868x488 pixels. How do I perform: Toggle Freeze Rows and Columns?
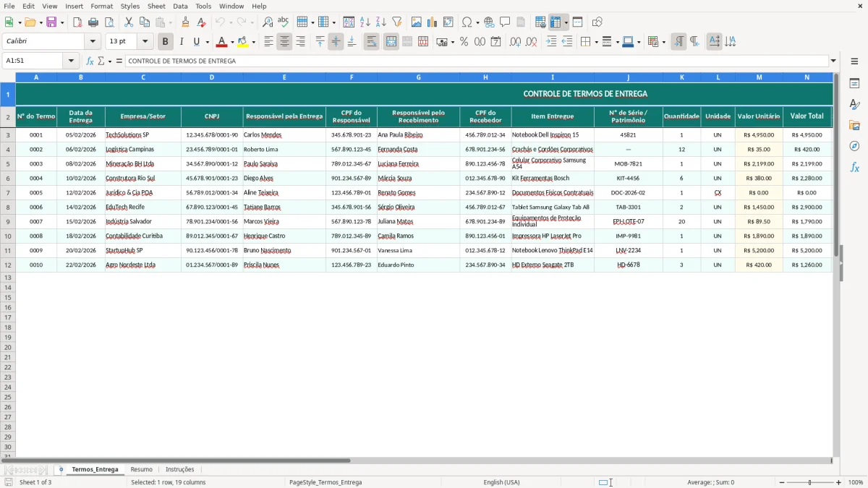click(556, 22)
